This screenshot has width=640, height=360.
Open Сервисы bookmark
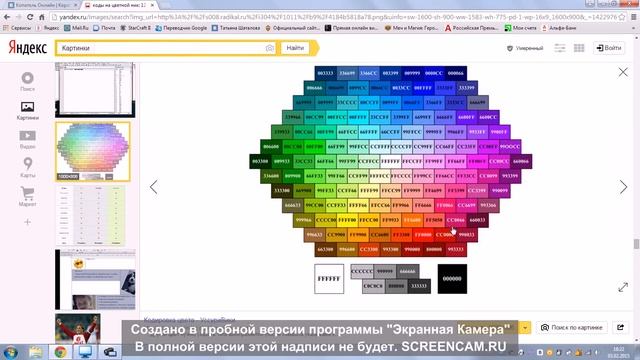click(x=17, y=28)
